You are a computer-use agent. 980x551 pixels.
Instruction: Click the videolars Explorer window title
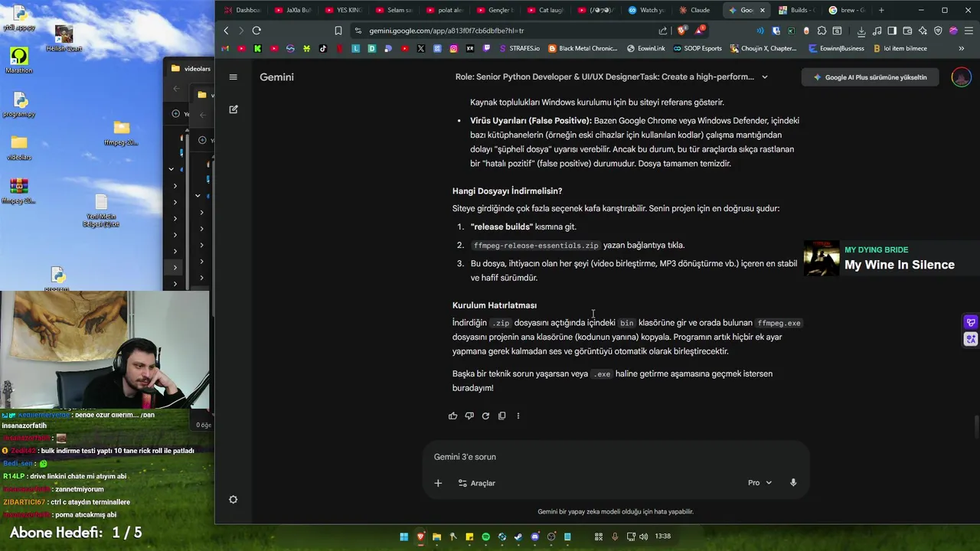coord(198,69)
